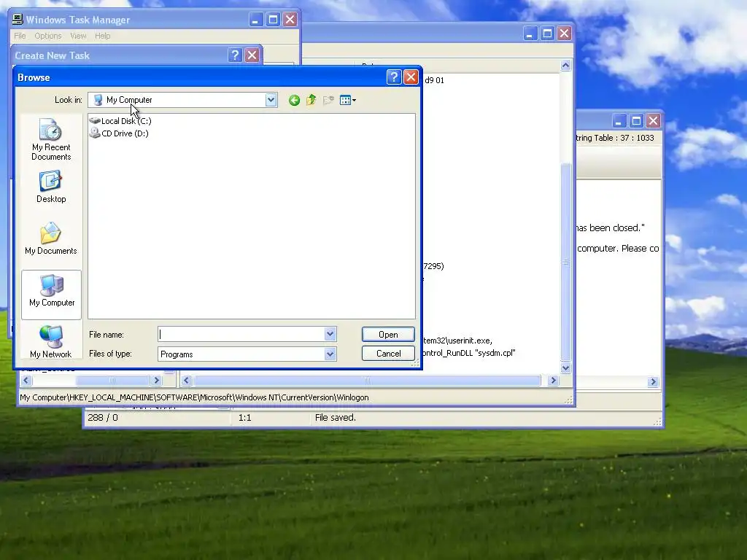Click the File name input field

pyautogui.click(x=241, y=334)
